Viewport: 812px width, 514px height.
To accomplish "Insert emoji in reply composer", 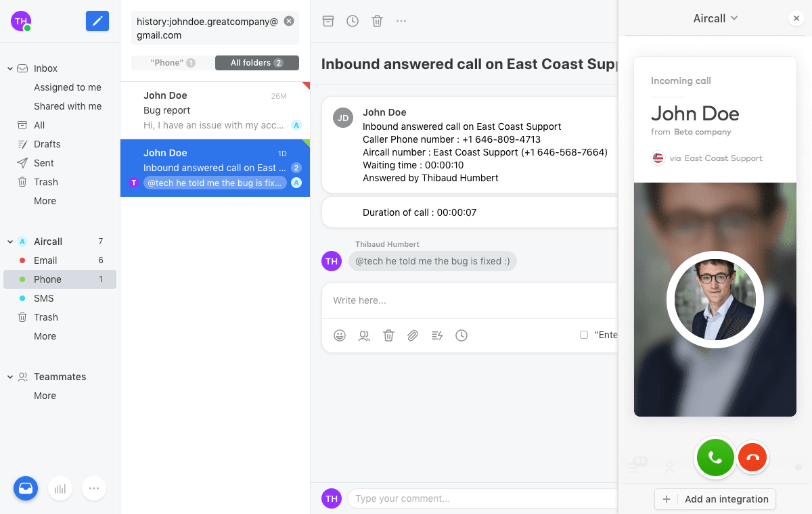I will tap(340, 335).
